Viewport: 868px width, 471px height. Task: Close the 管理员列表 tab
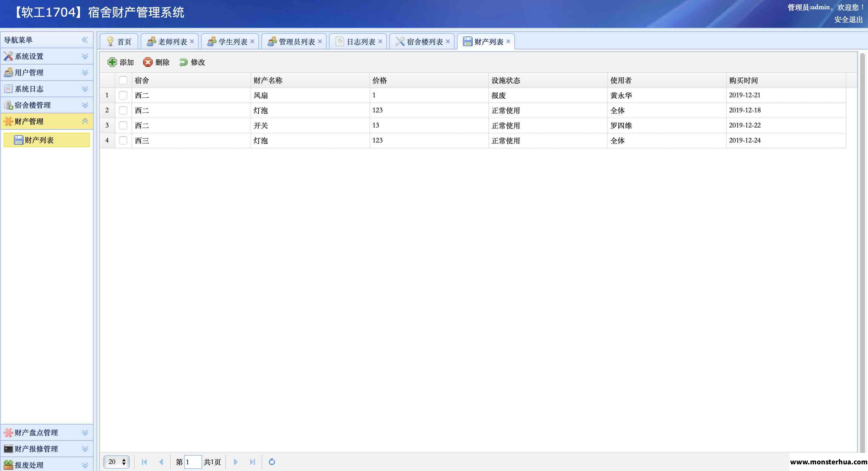pos(320,41)
